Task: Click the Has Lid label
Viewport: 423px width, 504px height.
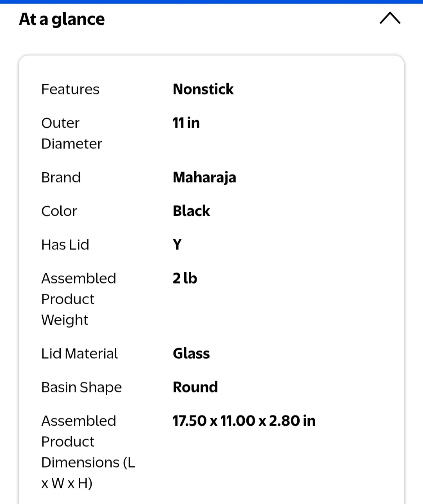Action: click(65, 245)
